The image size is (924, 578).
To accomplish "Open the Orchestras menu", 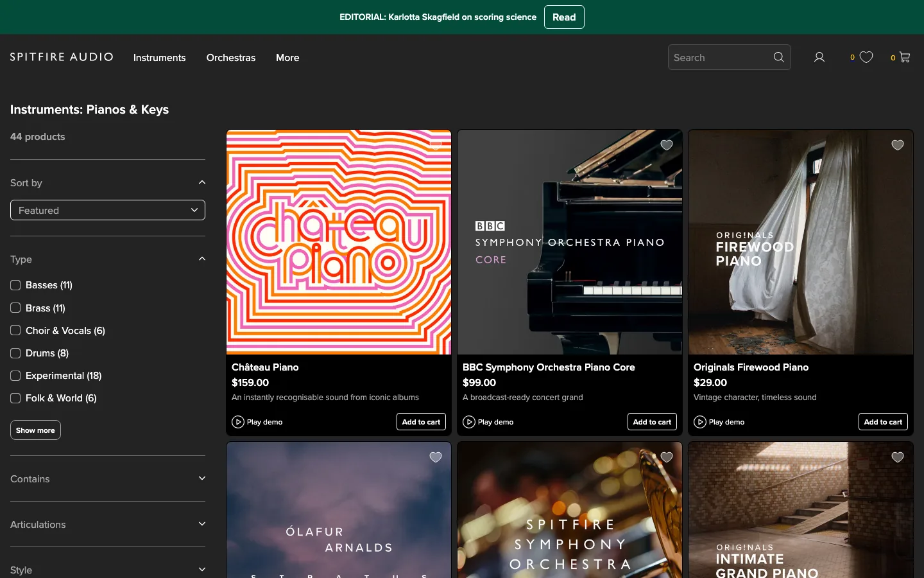I will pos(231,57).
